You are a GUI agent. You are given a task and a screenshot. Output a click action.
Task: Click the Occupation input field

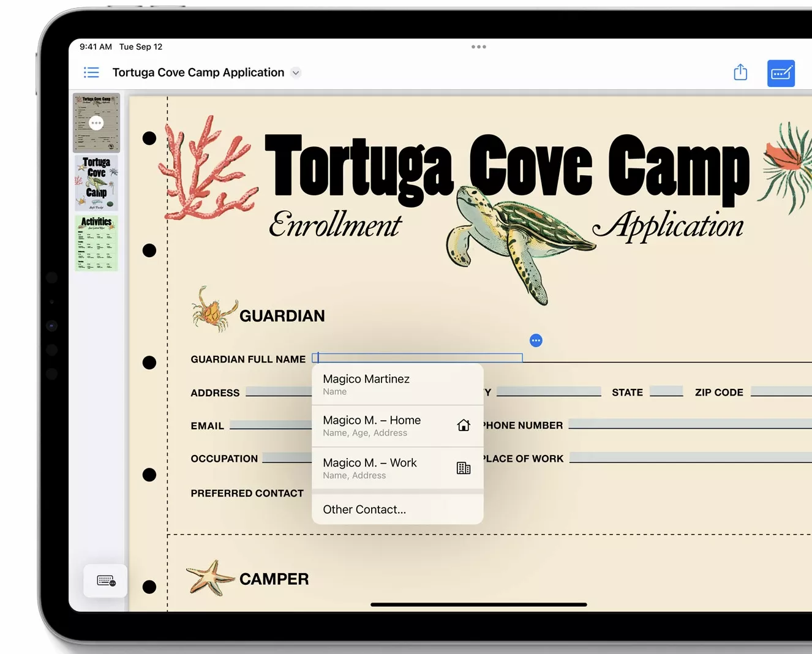tap(287, 458)
